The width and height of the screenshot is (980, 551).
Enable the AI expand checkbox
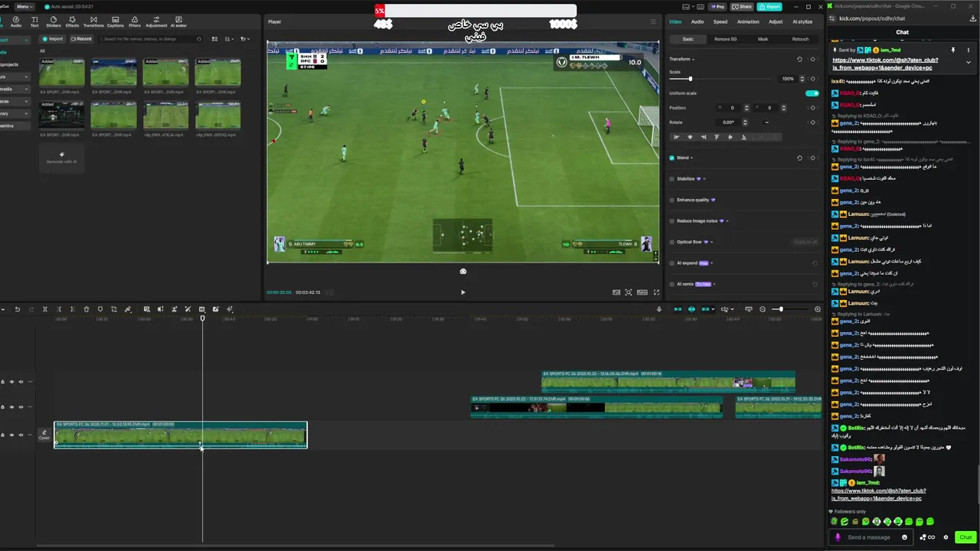tap(672, 262)
